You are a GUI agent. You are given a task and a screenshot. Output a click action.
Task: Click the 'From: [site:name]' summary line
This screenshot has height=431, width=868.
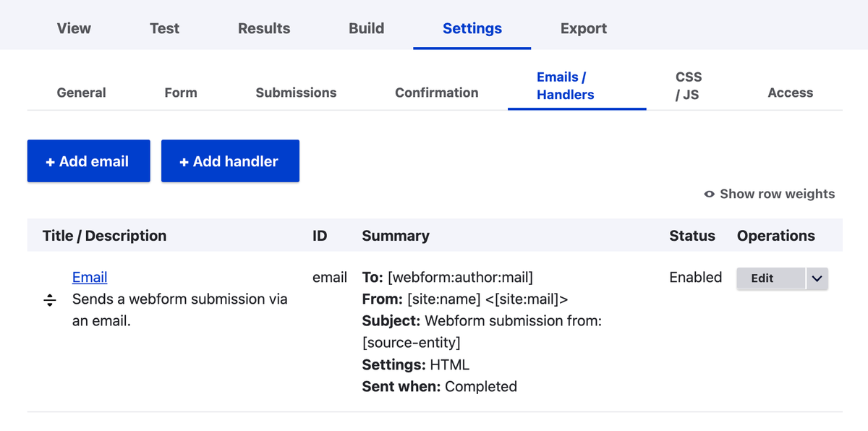click(x=465, y=299)
